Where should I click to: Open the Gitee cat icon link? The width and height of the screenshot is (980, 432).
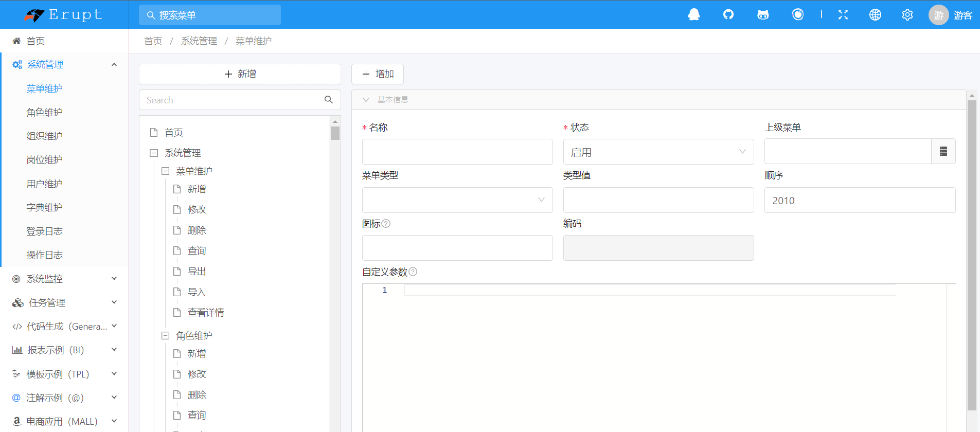click(x=763, y=14)
